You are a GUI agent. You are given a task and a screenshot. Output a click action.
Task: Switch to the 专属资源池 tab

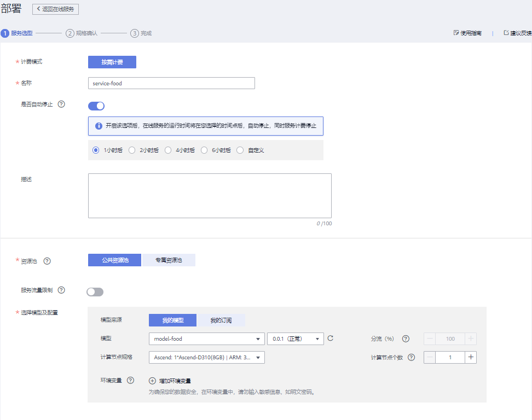(x=169, y=260)
